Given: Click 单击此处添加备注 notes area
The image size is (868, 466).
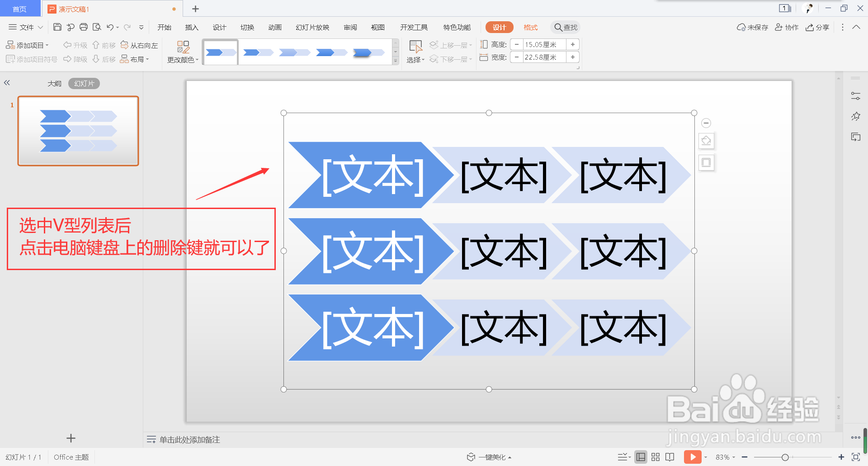Looking at the screenshot, I should (x=190, y=439).
